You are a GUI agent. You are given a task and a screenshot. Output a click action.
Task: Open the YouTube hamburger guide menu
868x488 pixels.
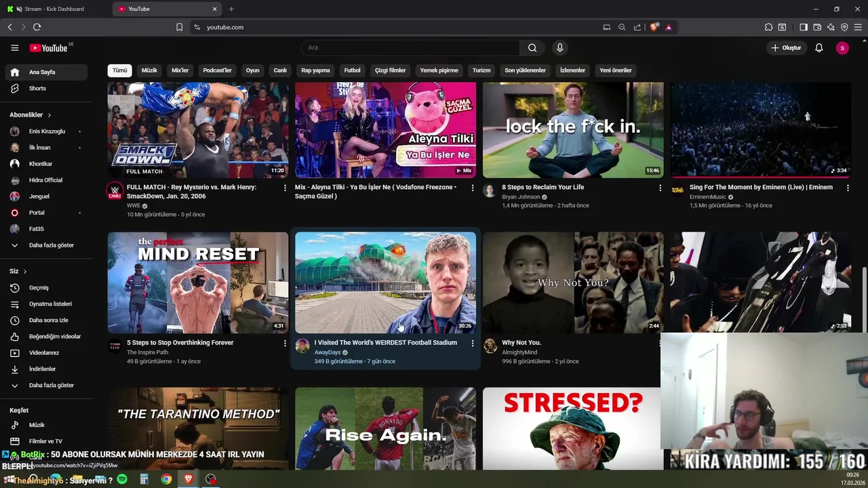point(14,47)
